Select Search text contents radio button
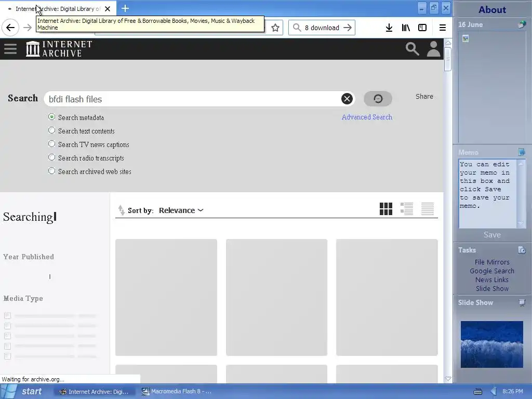532x399 pixels. 51,130
